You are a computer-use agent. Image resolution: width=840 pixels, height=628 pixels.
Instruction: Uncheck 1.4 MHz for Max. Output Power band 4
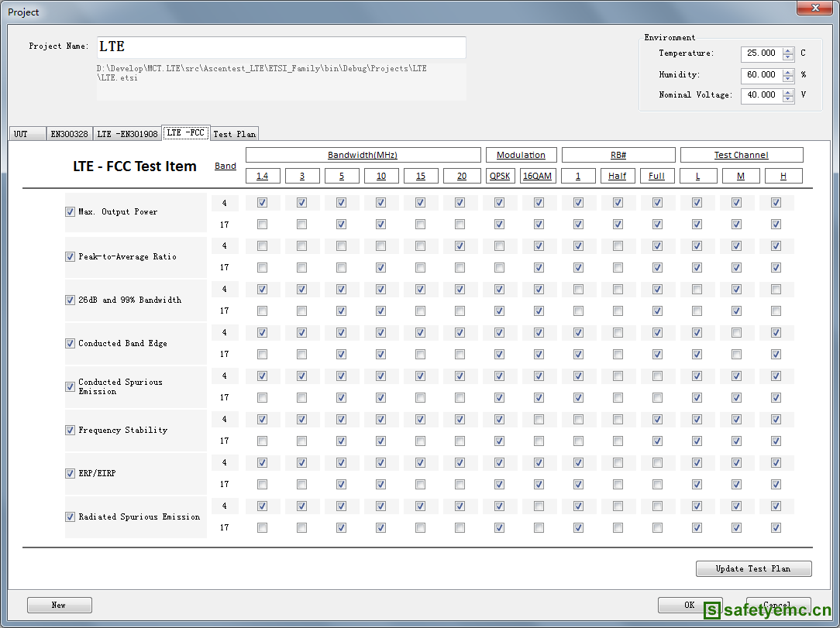click(262, 202)
